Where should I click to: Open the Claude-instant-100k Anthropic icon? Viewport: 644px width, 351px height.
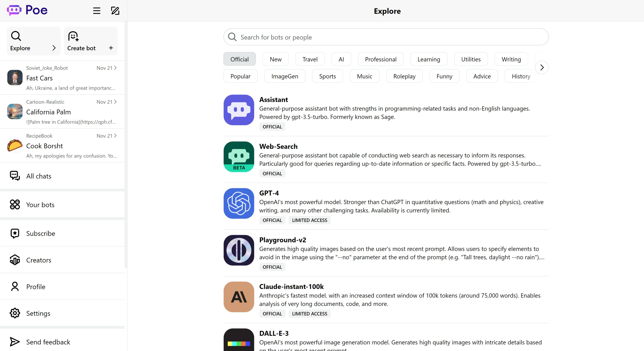(239, 297)
